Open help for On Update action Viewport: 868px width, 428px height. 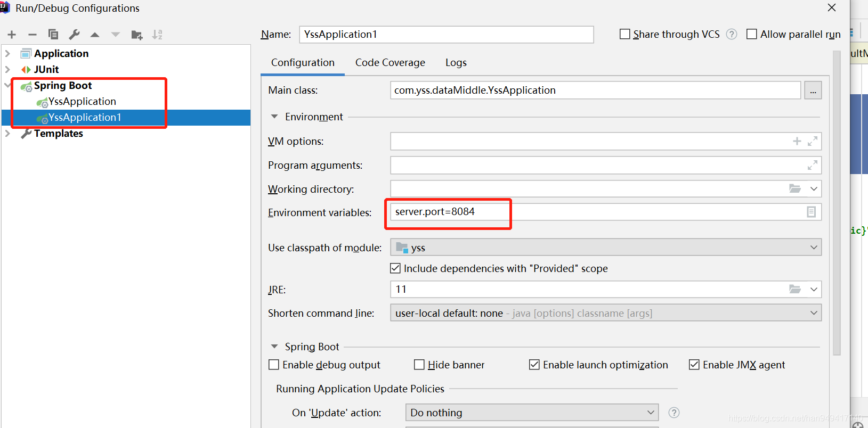pos(674,413)
